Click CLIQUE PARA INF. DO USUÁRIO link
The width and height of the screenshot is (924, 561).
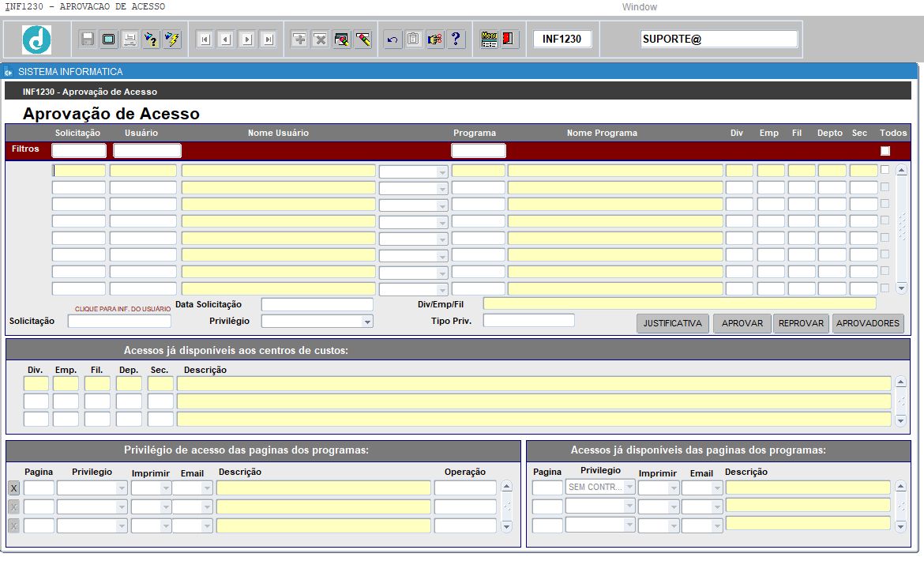(122, 309)
